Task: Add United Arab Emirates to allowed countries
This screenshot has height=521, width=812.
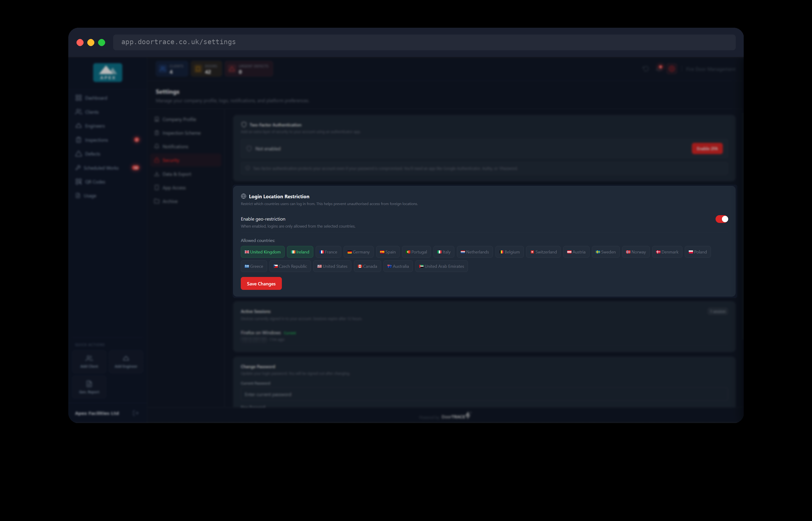Action: 442,266
